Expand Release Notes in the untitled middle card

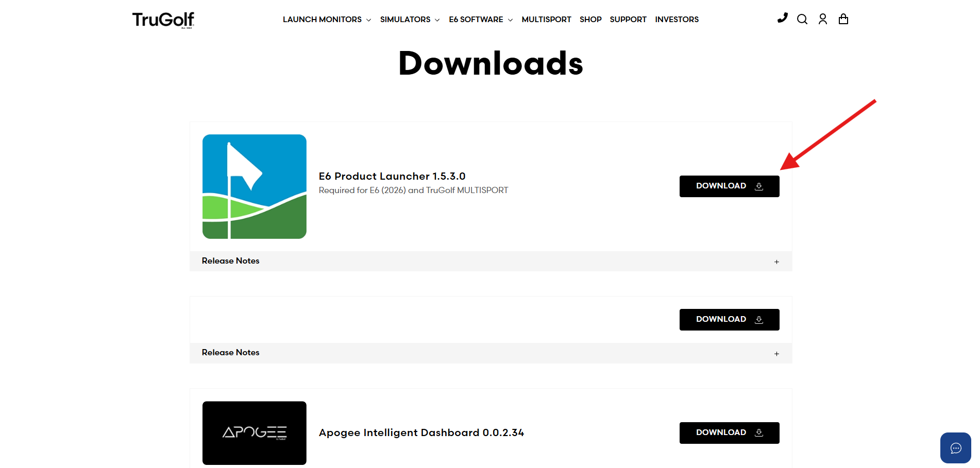pos(491,353)
